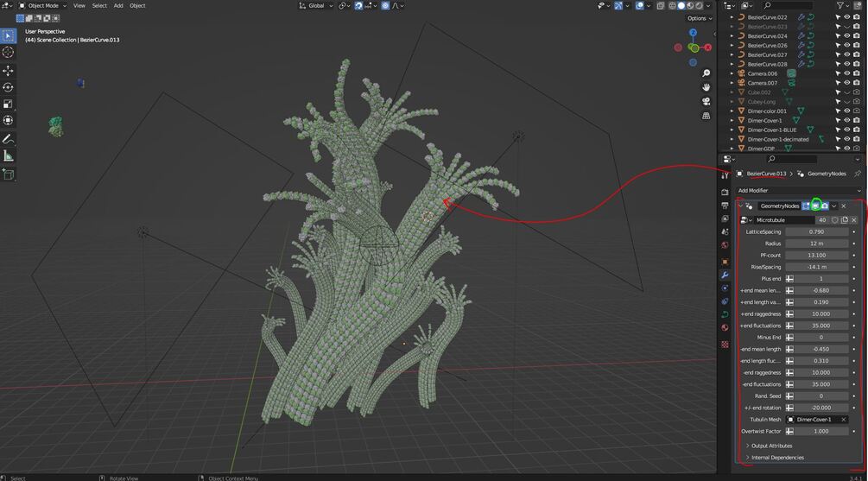The width and height of the screenshot is (868, 481).
Task: Open the Object Mode dropdown
Action: pyautogui.click(x=42, y=5)
